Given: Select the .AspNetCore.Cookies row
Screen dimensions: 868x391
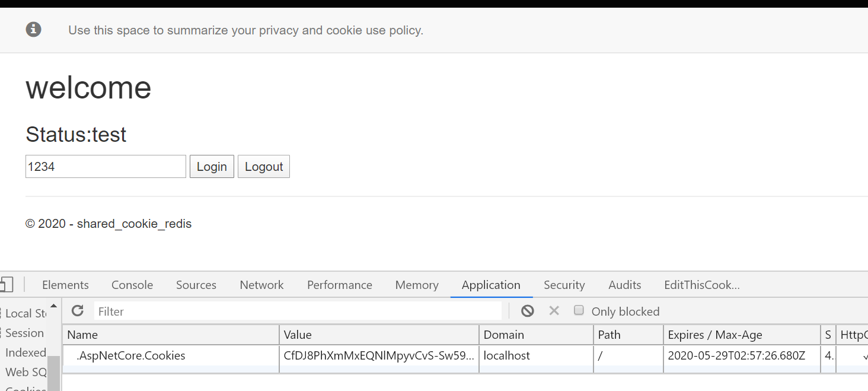Looking at the screenshot, I should 465,356.
